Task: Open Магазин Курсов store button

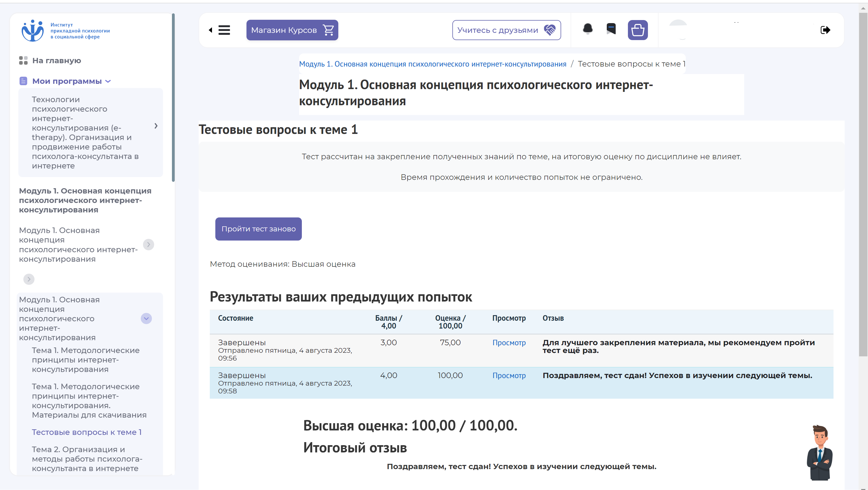Action: (292, 30)
